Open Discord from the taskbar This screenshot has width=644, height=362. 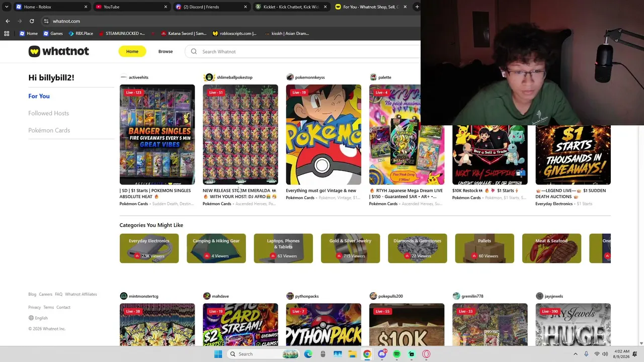382,354
